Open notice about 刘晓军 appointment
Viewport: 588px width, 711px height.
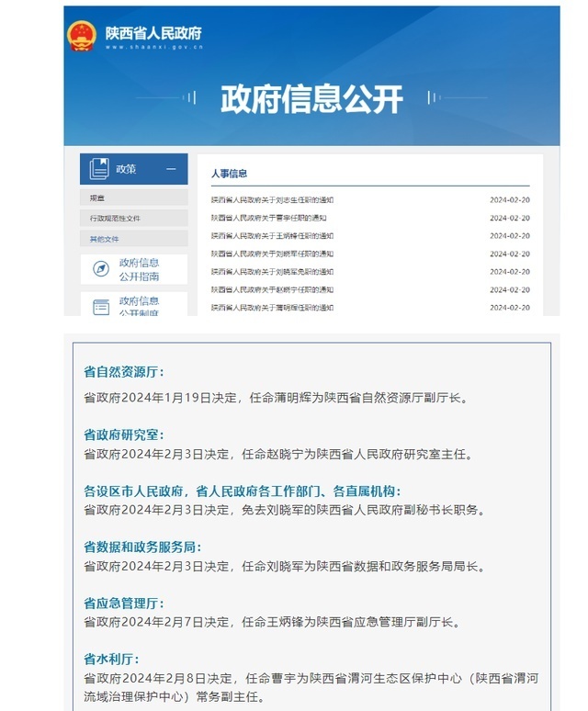tap(272, 254)
